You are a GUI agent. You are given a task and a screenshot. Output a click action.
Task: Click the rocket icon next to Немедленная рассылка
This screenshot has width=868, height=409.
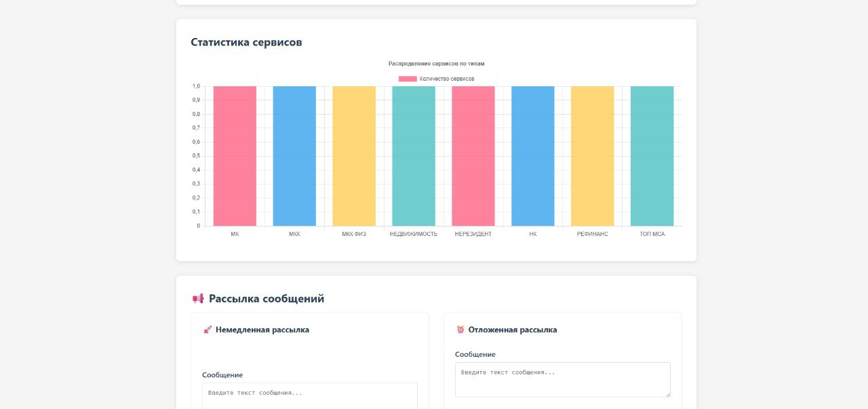coord(208,330)
